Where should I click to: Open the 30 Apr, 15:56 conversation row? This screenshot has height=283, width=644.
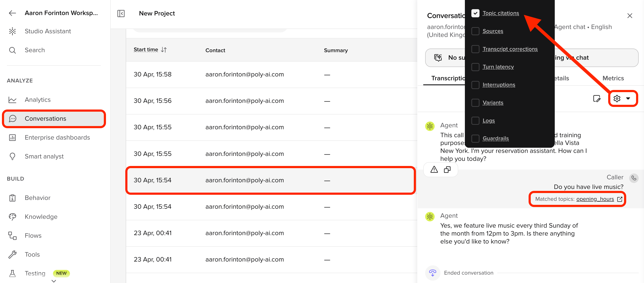[x=272, y=101]
